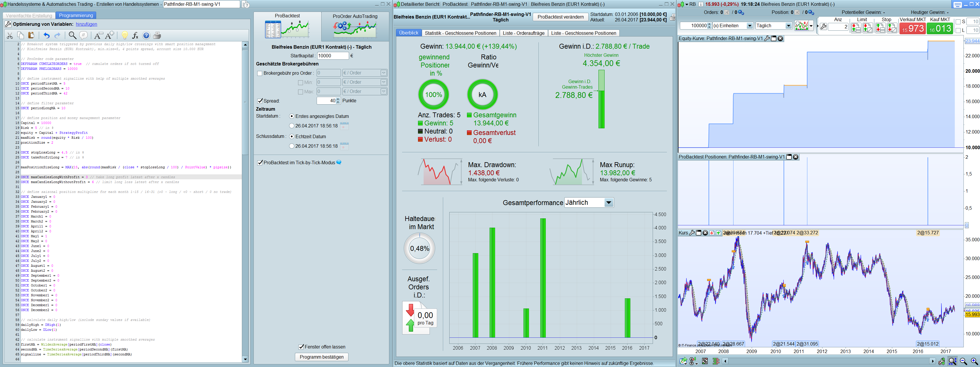The width and height of the screenshot is (980, 367).
Task: Uncheck ProBacktest im Tick-by-Tick-Modus
Action: pos(260,162)
